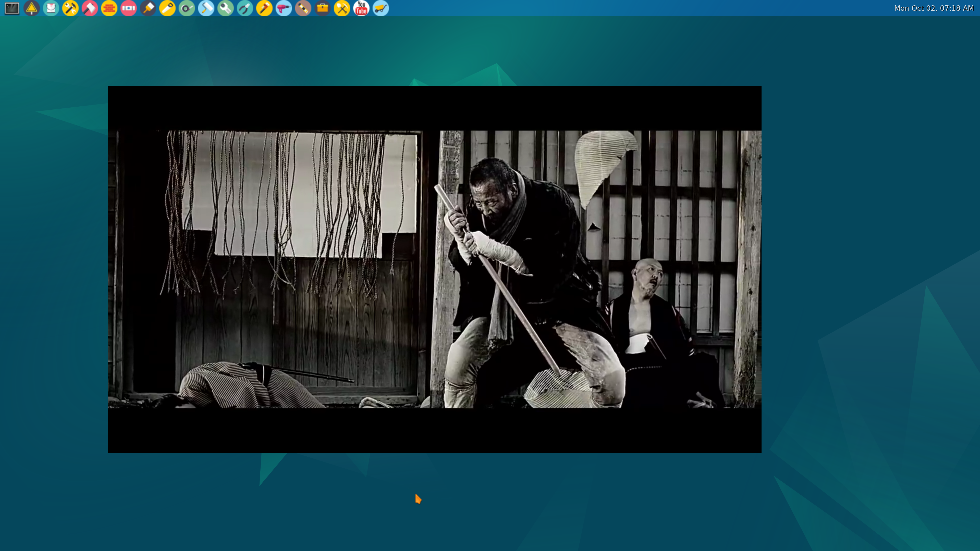Open the paint bucket icon

51,8
